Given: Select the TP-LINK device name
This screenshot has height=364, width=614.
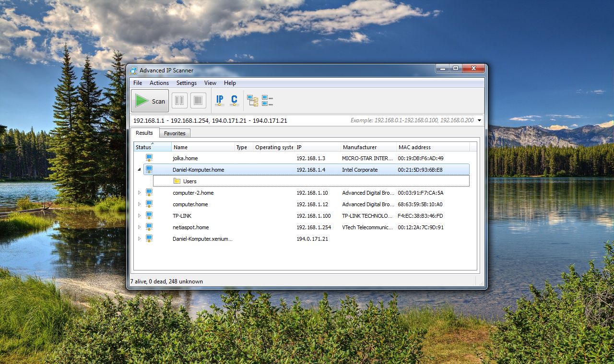Looking at the screenshot, I should (x=182, y=216).
